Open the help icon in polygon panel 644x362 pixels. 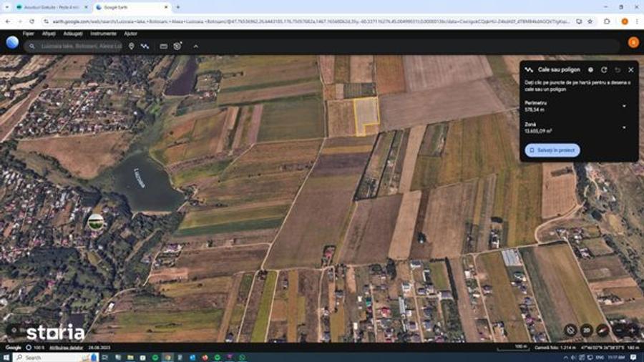[590, 70]
